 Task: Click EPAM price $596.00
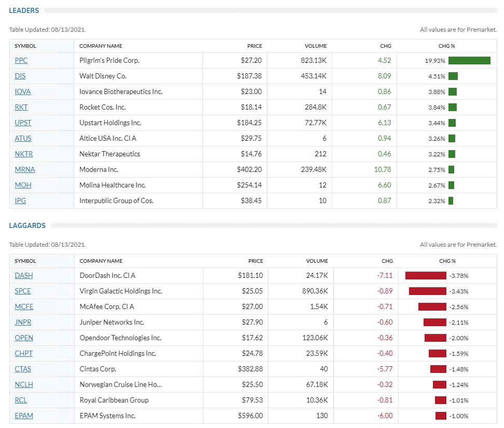(x=250, y=416)
